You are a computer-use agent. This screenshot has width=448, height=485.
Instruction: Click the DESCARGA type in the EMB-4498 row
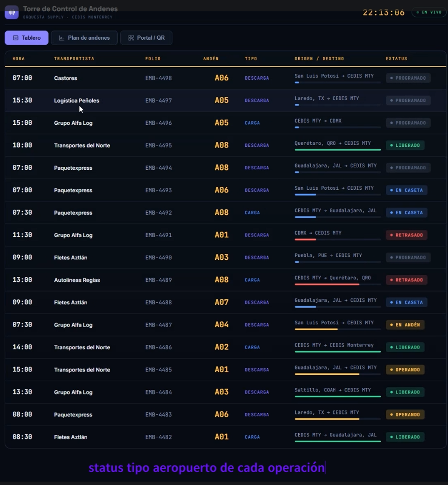point(257,78)
